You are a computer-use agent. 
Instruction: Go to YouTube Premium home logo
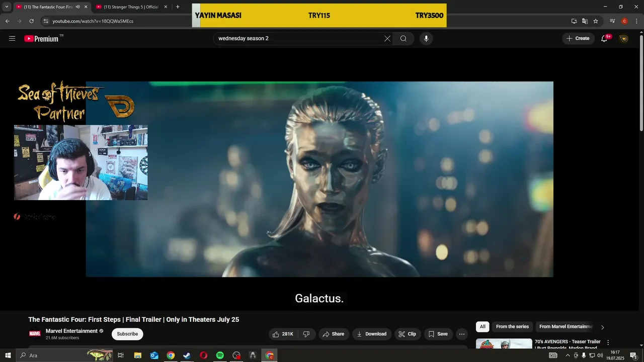tap(42, 39)
